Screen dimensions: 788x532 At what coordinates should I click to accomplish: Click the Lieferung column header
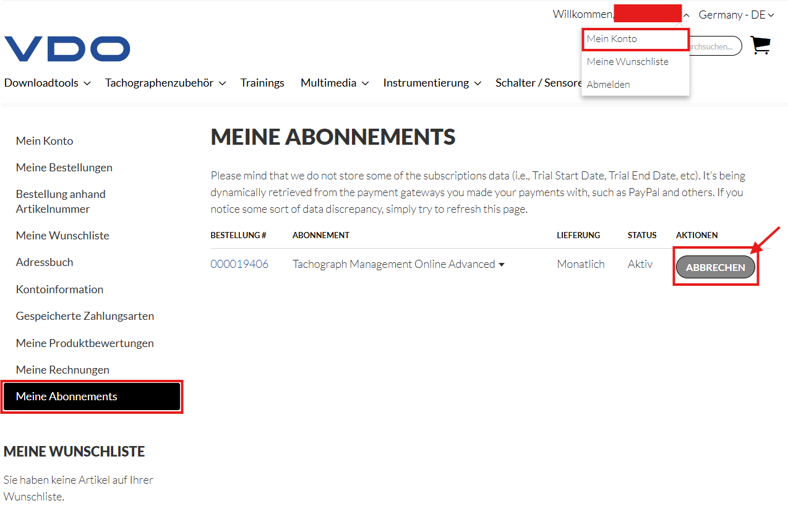point(578,235)
